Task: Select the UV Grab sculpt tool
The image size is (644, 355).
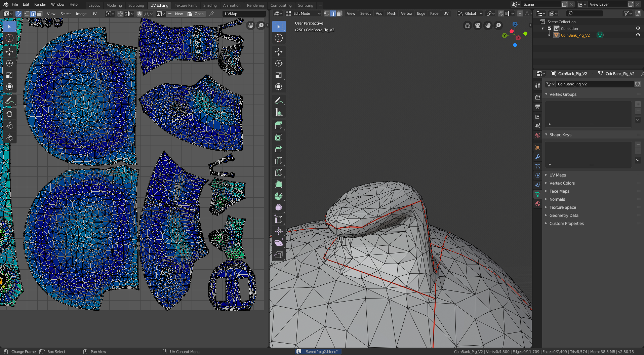Action: (9, 114)
